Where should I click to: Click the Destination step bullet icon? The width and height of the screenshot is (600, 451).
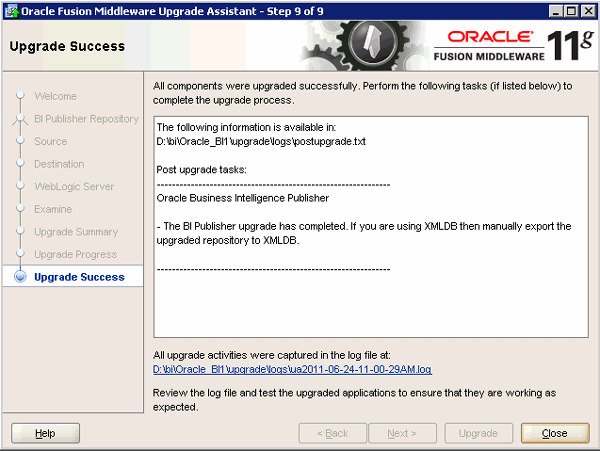coord(20,163)
